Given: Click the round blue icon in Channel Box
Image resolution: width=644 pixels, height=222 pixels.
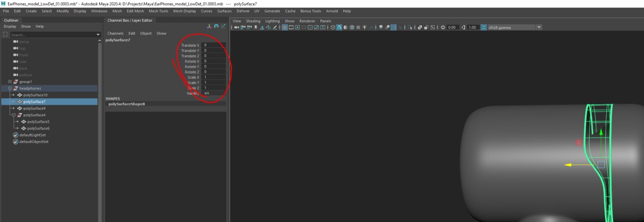Looking at the screenshot, I should tap(216, 26).
